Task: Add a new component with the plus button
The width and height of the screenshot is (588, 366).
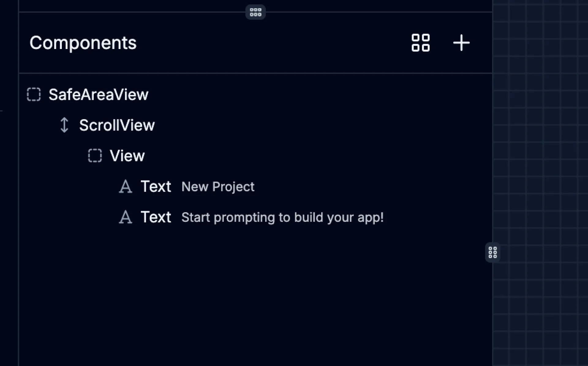Action: 461,43
